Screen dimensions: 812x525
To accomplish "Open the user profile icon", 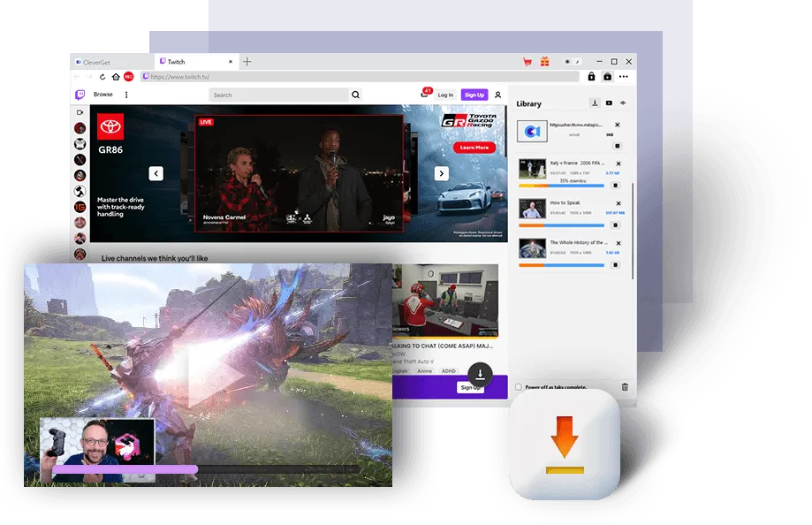I will pos(497,95).
